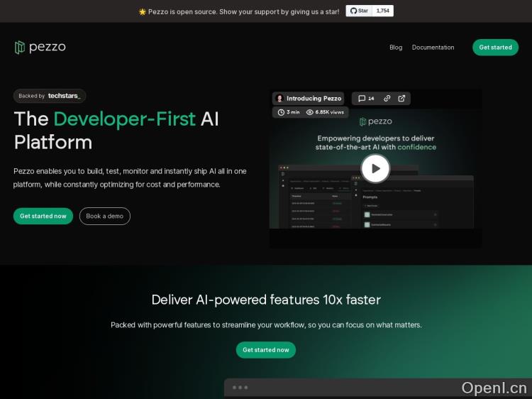This screenshot has width=532, height=399.
Task: Click the 6.85K views eye badge
Action: click(x=325, y=112)
